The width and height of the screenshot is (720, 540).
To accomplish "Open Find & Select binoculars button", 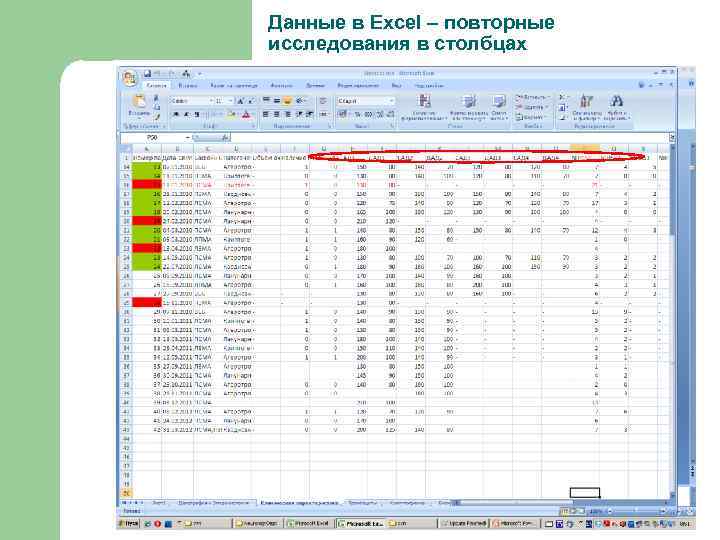I will [x=616, y=108].
